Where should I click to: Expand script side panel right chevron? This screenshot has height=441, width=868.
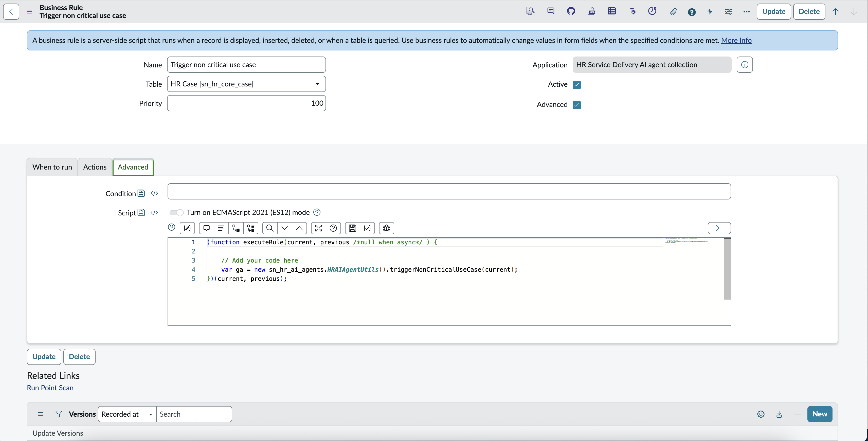(719, 228)
